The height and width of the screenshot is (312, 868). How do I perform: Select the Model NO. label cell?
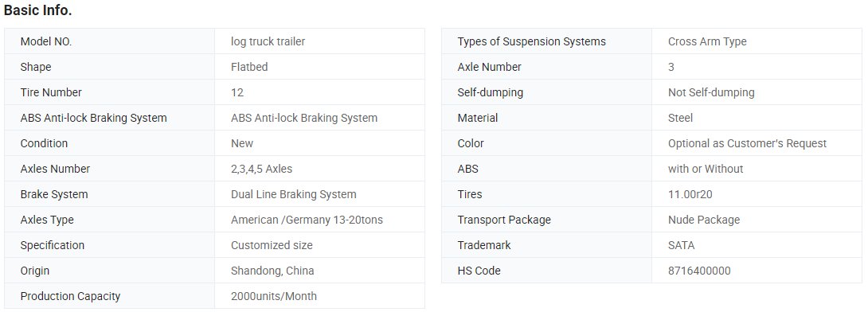[x=110, y=41]
